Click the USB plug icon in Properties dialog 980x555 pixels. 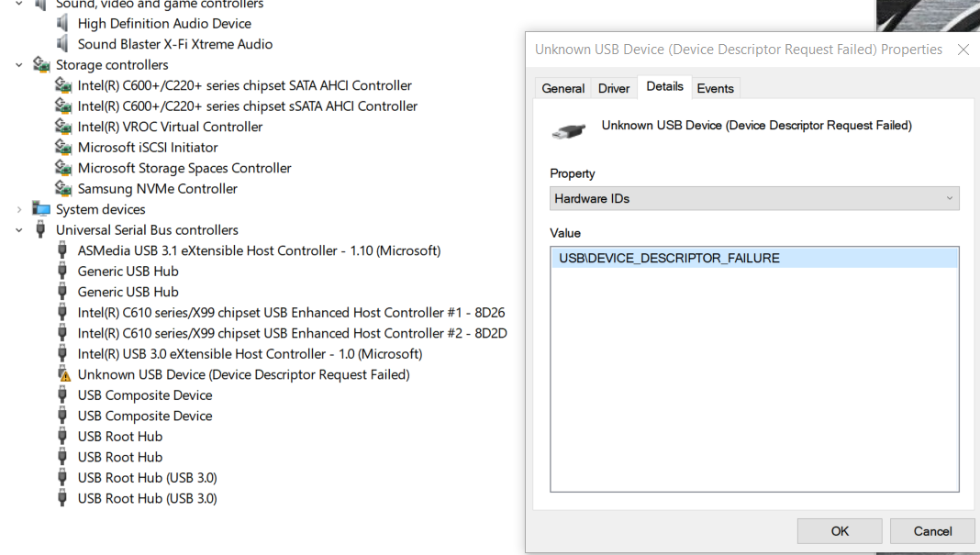569,131
